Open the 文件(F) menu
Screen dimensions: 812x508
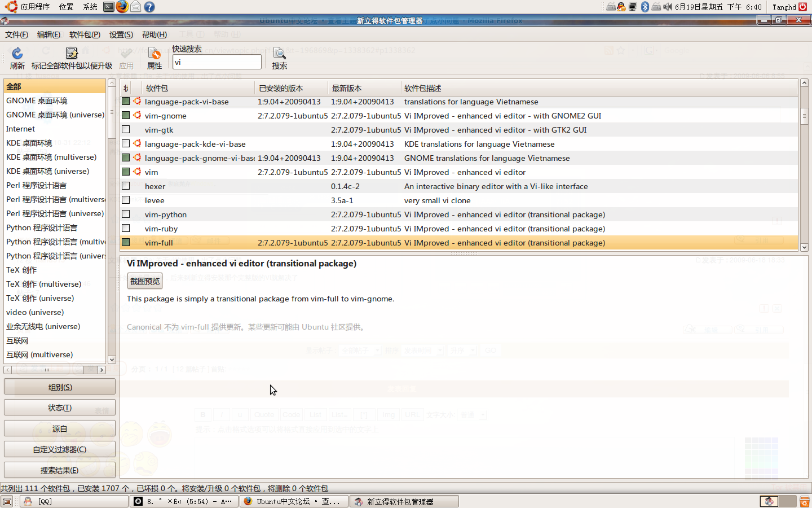click(x=16, y=34)
